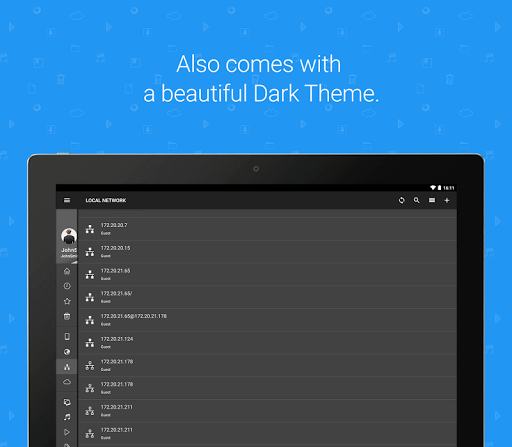Screen dimensions: 512x447
Task: Open the hamburger navigation menu
Action: pyautogui.click(x=67, y=200)
